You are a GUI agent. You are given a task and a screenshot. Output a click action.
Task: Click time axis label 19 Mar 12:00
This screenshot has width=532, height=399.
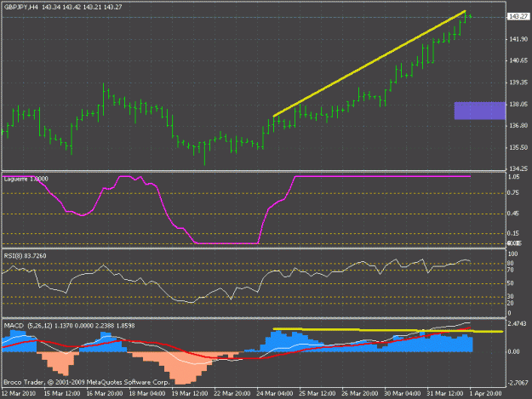pos(189,394)
